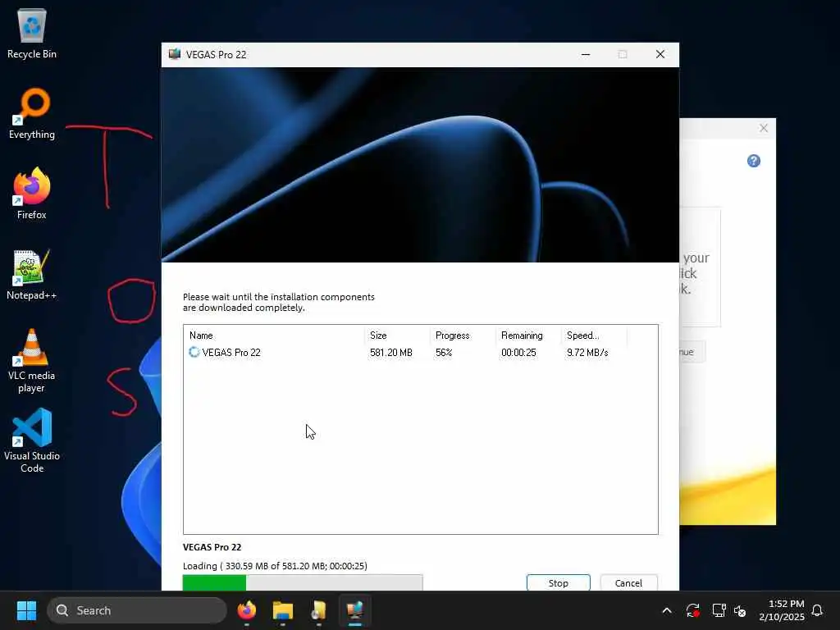Image resolution: width=840 pixels, height=630 pixels.
Task: Click the blue help question mark icon
Action: 754,161
